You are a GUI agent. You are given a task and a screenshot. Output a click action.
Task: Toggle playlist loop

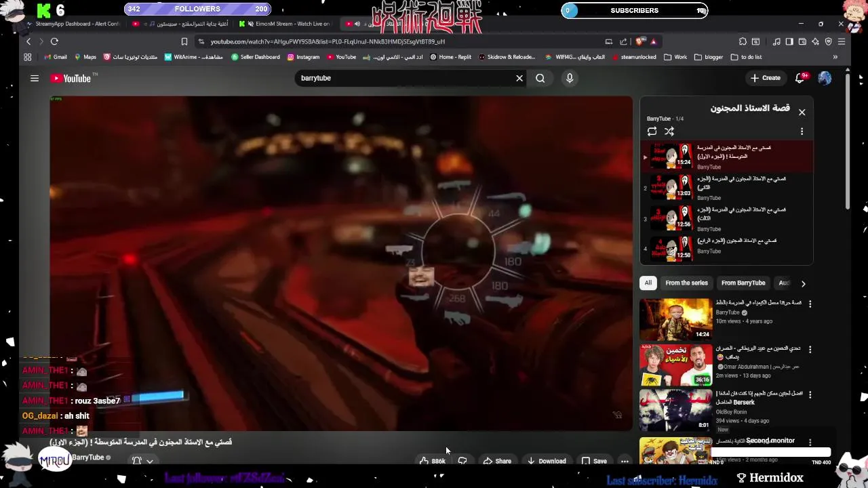tap(652, 131)
